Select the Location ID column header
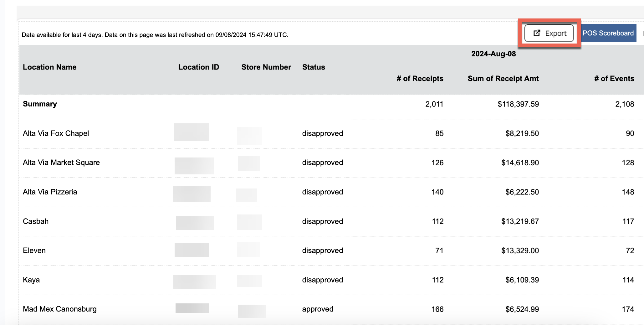This screenshot has height=325, width=644. (199, 67)
